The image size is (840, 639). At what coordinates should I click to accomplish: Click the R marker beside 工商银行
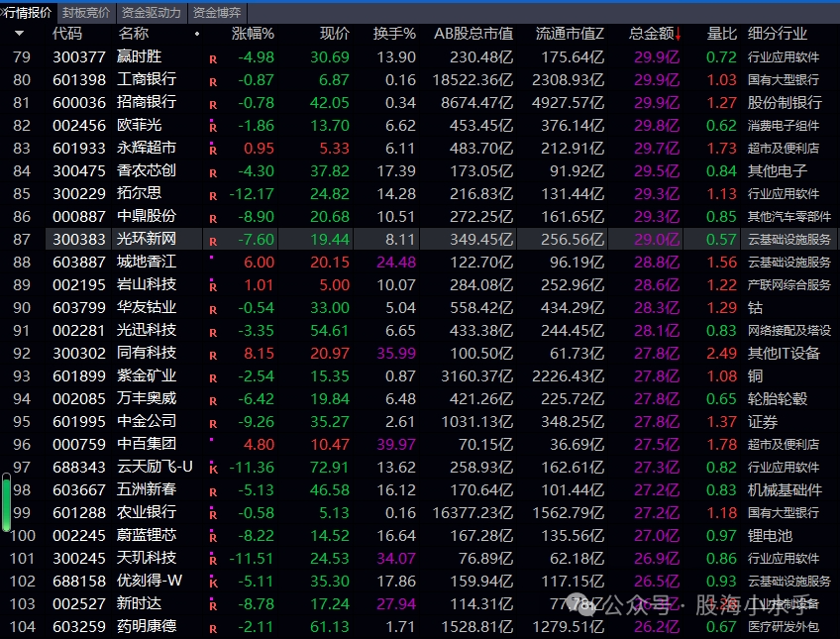[213, 82]
